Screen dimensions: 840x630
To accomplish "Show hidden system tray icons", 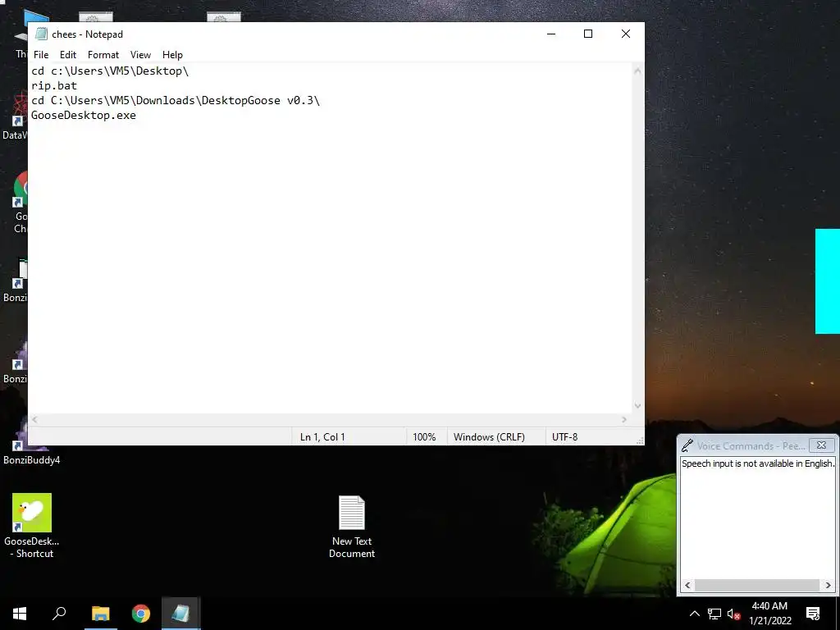I will point(694,614).
